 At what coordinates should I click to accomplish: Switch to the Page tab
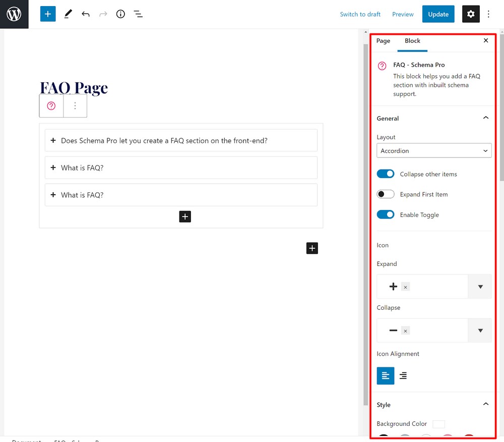(383, 41)
